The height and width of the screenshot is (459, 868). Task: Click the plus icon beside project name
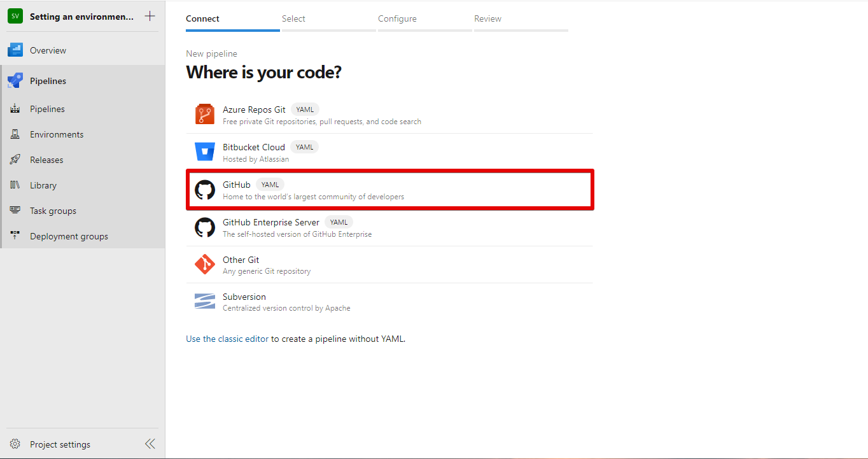[150, 17]
